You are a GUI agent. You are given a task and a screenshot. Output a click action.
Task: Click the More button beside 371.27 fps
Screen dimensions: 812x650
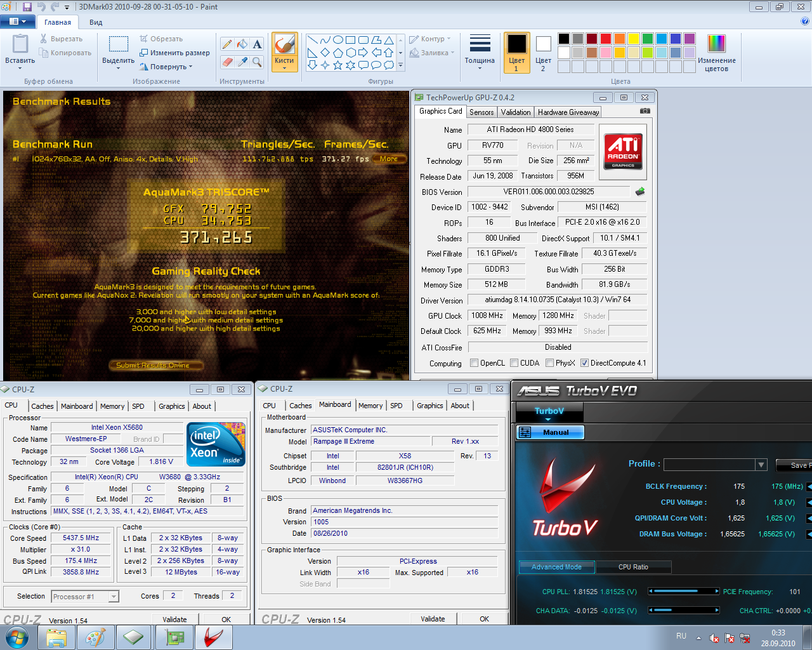tap(389, 159)
